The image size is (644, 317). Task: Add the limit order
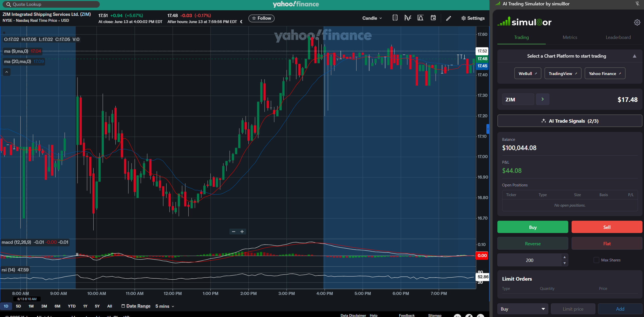(x=620, y=309)
